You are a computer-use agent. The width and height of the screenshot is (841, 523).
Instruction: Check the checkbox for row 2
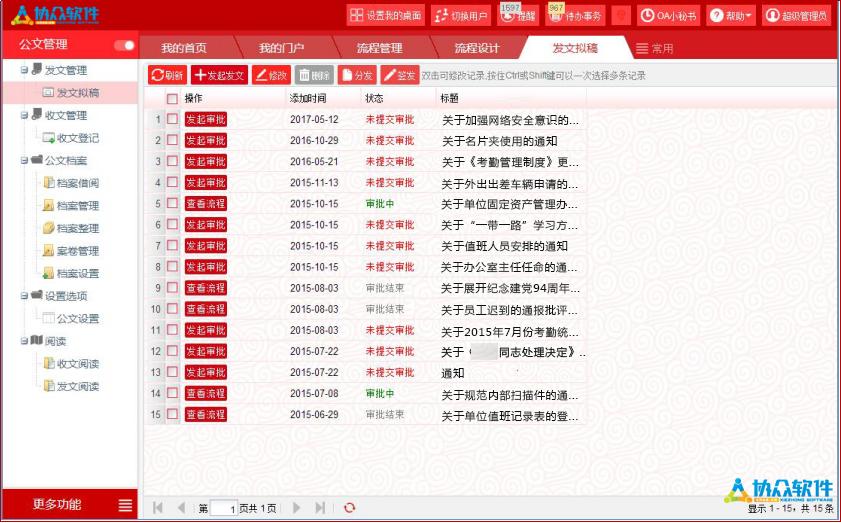pos(172,140)
